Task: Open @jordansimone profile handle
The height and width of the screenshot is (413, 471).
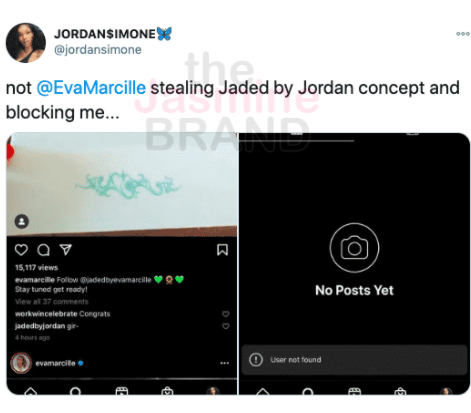Action: click(98, 50)
